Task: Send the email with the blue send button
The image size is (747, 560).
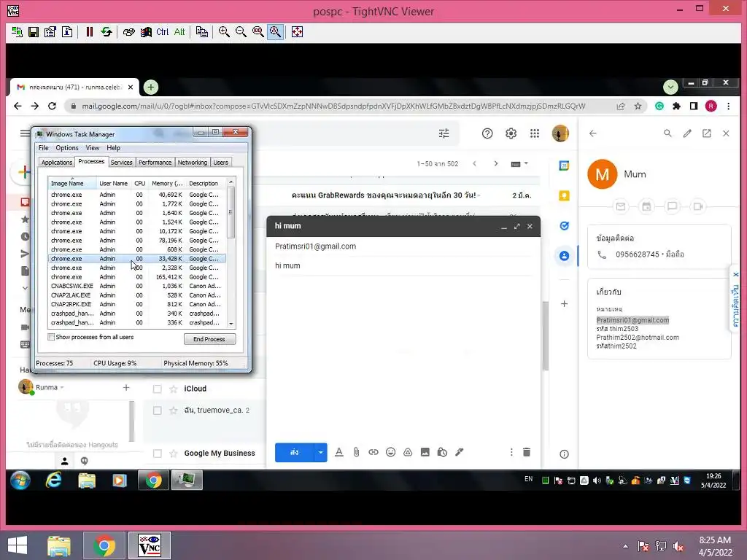Action: [x=295, y=452]
